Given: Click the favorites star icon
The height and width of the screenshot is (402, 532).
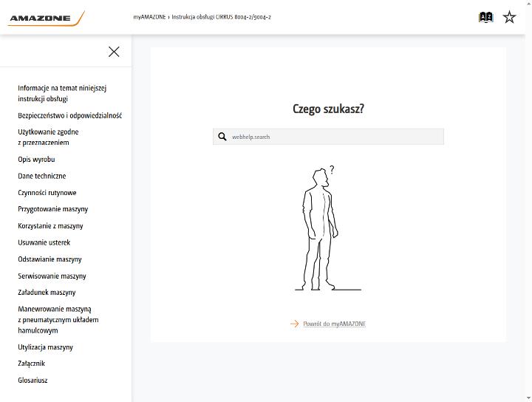Looking at the screenshot, I should click(x=509, y=17).
